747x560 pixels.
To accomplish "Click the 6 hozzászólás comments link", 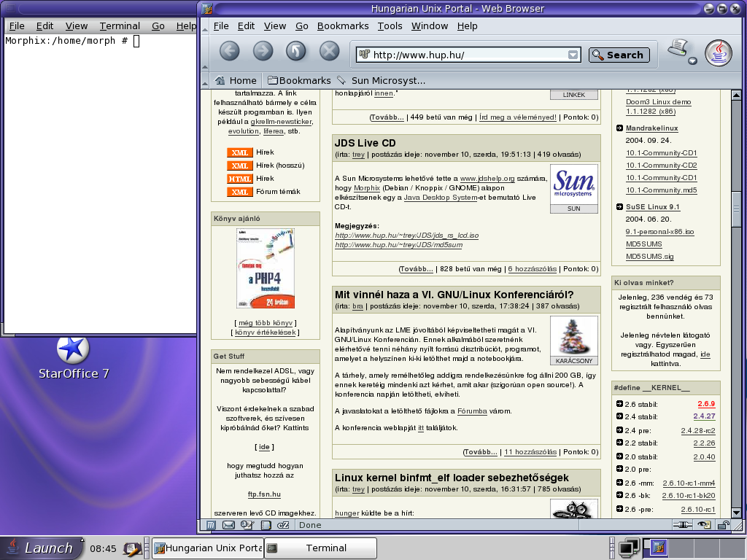I will click(532, 269).
